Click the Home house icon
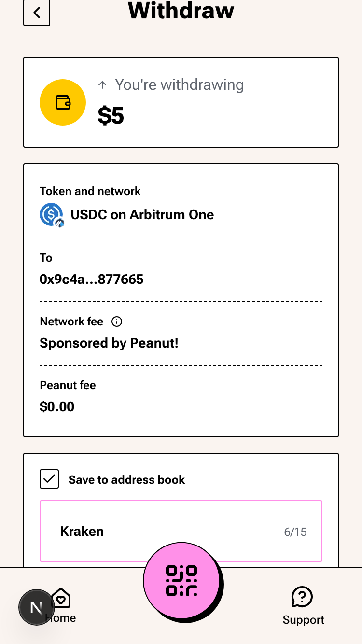 (61, 599)
